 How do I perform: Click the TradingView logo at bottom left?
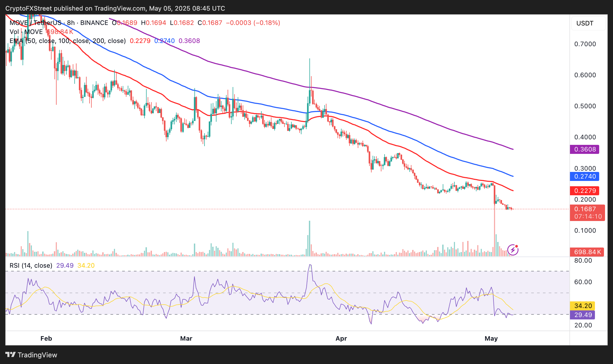tap(31, 355)
